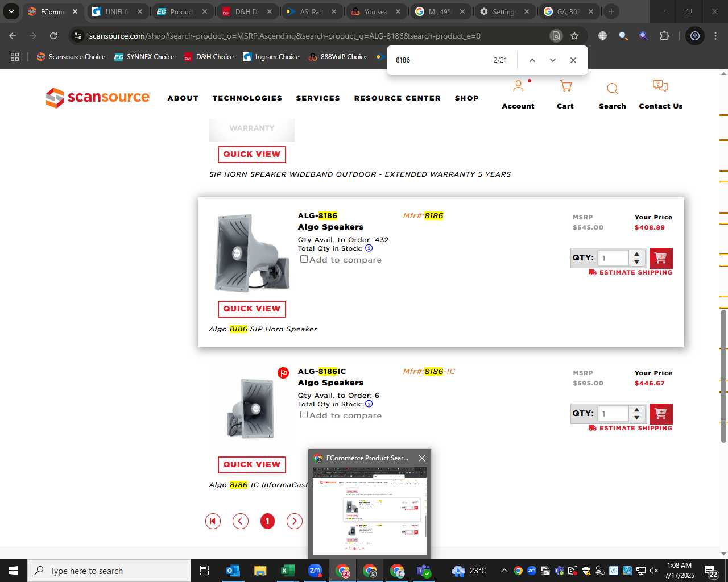Image resolution: width=728 pixels, height=582 pixels.
Task: Click the Search magnifier icon in site header
Action: coord(613,89)
